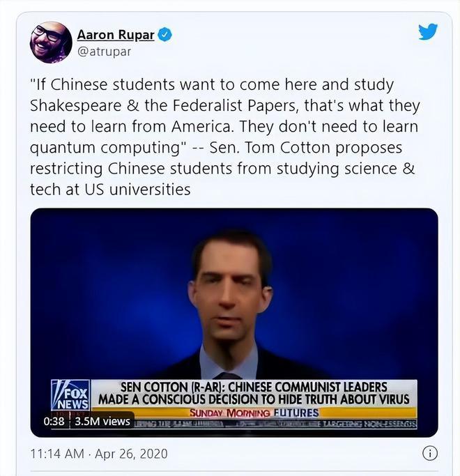
Task: Click the Twitter bird logo
Action: [x=428, y=31]
